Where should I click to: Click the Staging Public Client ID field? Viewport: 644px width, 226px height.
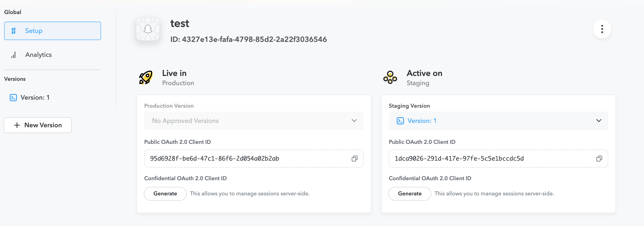tap(490, 159)
